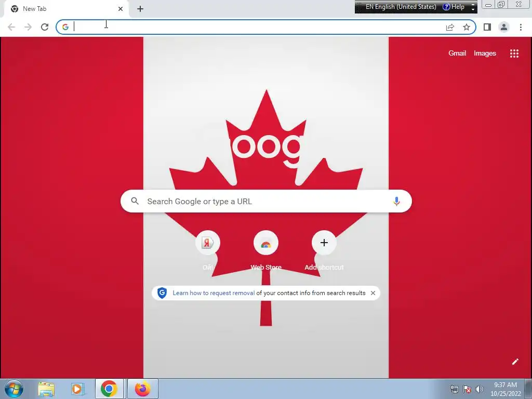The height and width of the screenshot is (399, 532).
Task: Open a new tab with plus button
Action: coord(140,9)
